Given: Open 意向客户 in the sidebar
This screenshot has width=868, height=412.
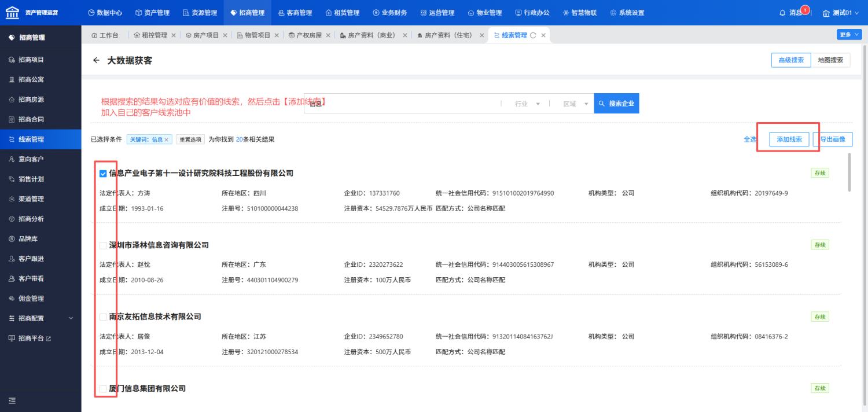Looking at the screenshot, I should [x=41, y=159].
